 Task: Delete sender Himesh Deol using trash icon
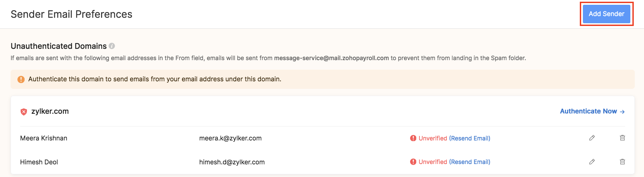(622, 162)
